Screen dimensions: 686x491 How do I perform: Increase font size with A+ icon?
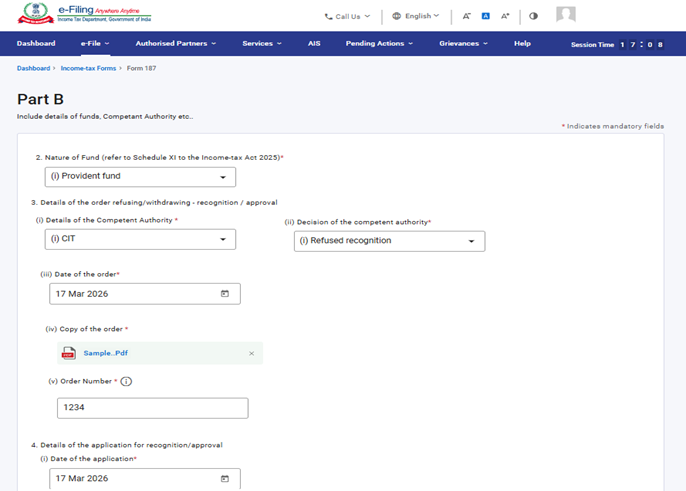(x=505, y=16)
